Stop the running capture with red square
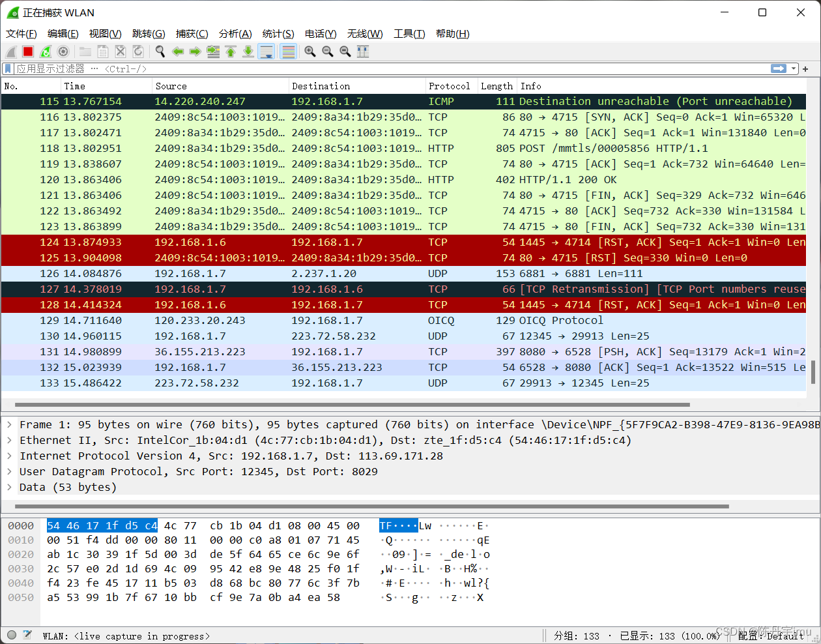The image size is (821, 644). [28, 51]
